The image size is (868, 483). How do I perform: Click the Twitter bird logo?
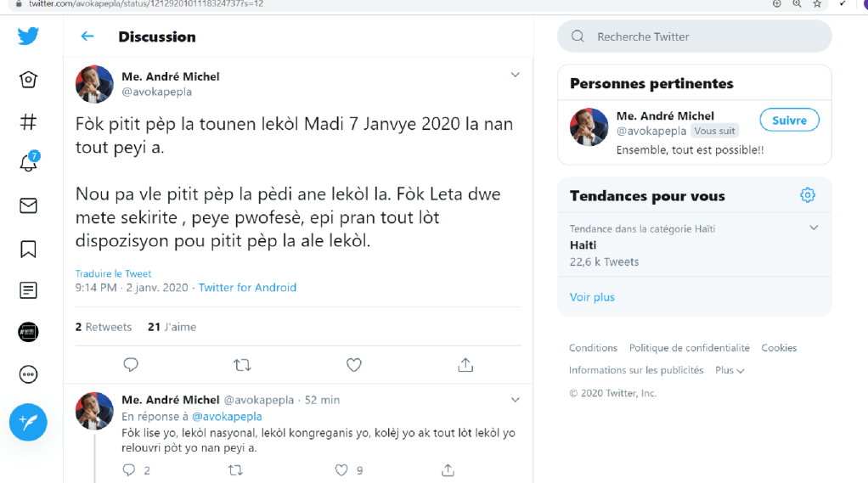(28, 37)
